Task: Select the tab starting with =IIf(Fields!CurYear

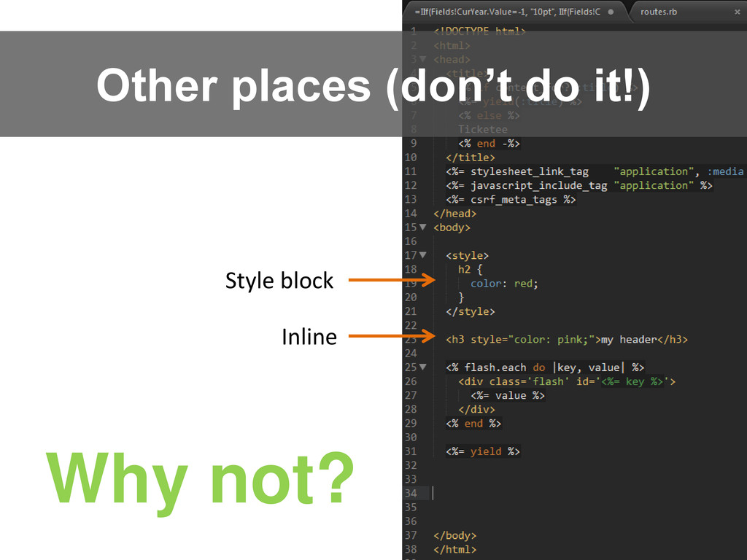Action: pos(507,12)
